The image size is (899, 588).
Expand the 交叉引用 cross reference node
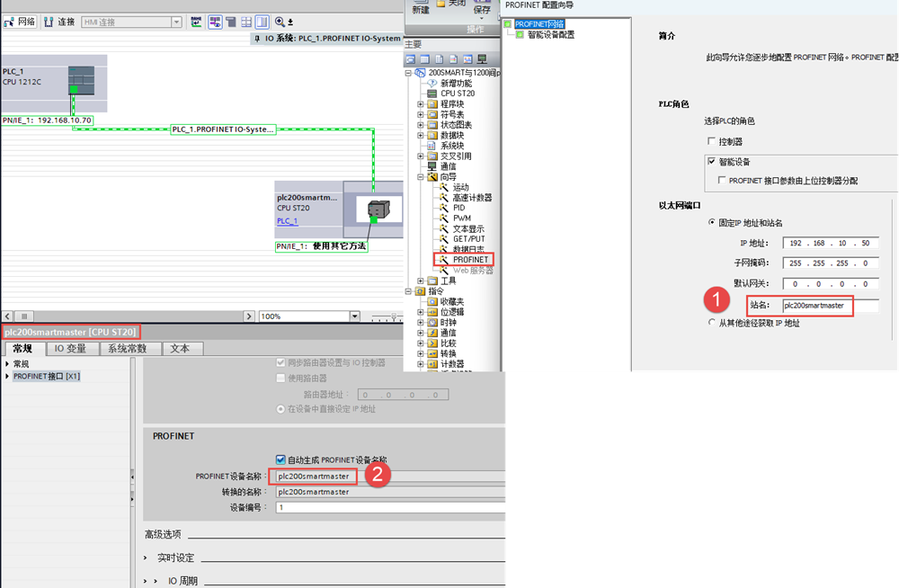[x=420, y=156]
